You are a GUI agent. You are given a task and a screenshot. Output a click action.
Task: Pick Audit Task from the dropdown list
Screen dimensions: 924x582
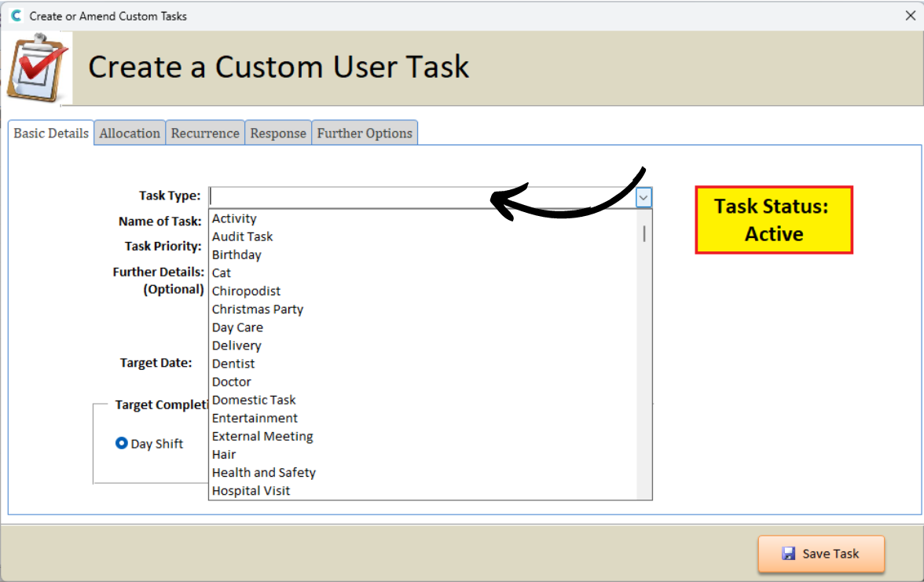click(x=242, y=236)
